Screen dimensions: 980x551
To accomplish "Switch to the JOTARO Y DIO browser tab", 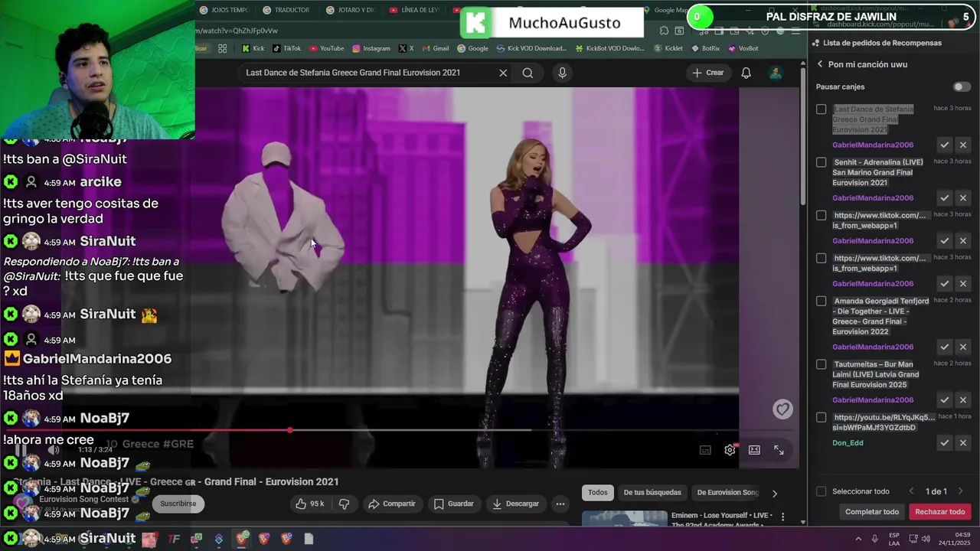I will coord(350,10).
